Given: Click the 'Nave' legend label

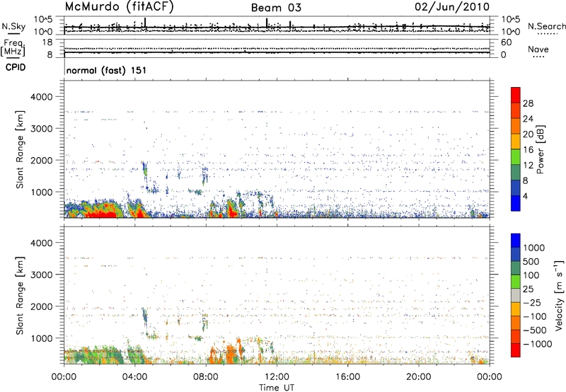Looking at the screenshot, I should (x=538, y=49).
